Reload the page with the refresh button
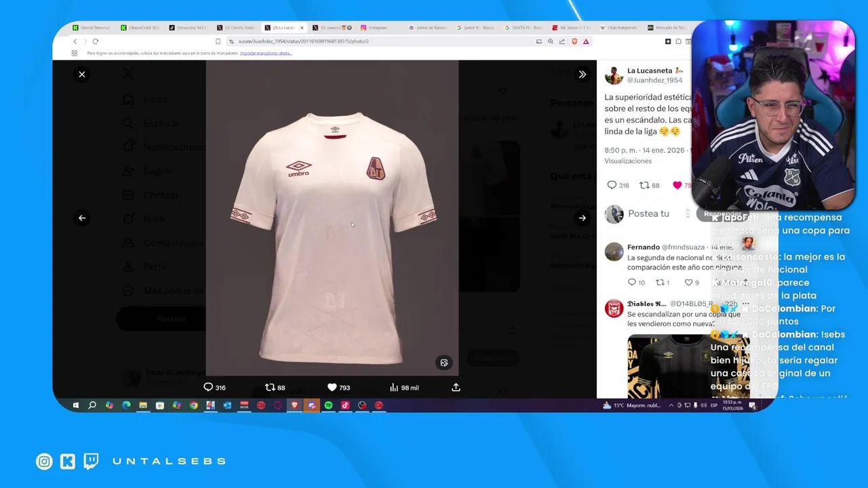Image resolution: width=868 pixels, height=488 pixels. (95, 41)
